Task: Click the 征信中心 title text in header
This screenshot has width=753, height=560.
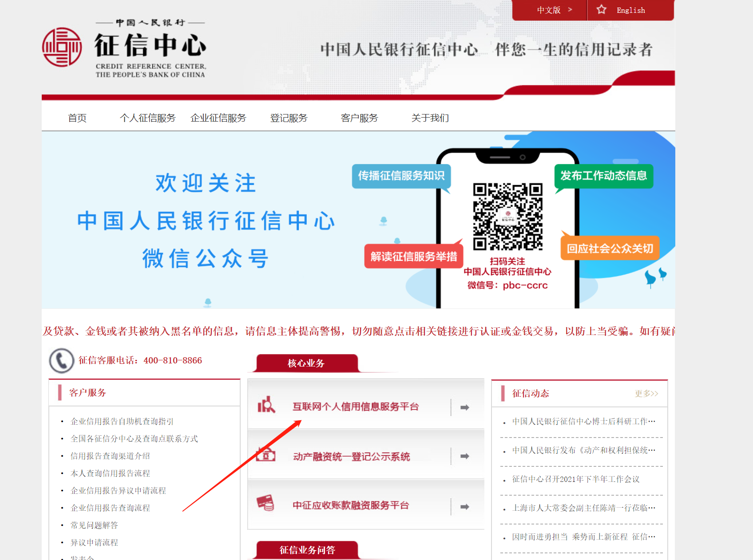Action: point(150,45)
